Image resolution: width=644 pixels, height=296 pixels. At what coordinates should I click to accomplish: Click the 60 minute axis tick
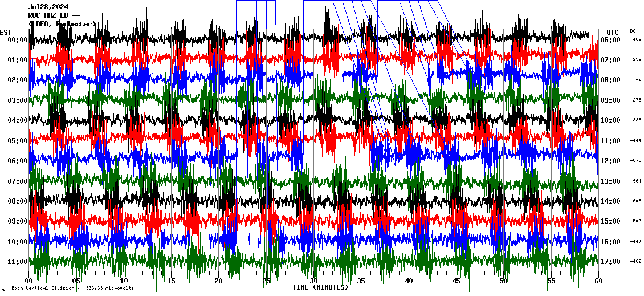click(597, 281)
